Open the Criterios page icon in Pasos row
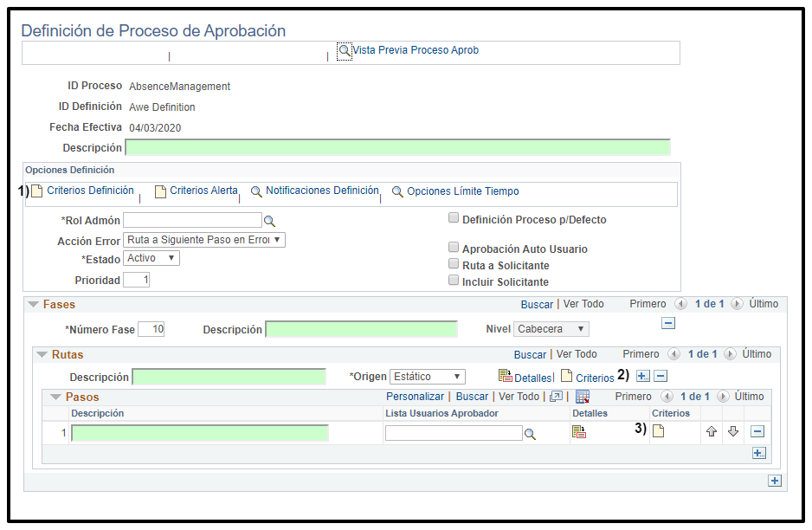This screenshot has height=530, width=812. click(x=658, y=431)
